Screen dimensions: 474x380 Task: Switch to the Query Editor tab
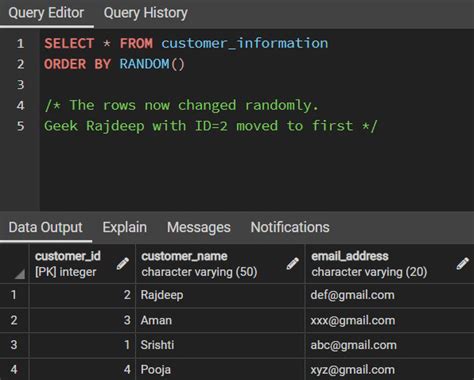click(x=46, y=13)
